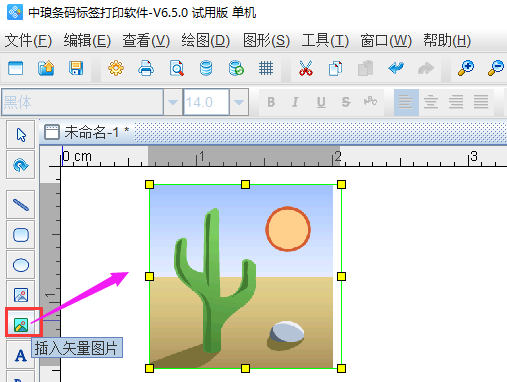Screen dimensions: 507x382
Task: Set right text alignment
Action: pos(456,102)
